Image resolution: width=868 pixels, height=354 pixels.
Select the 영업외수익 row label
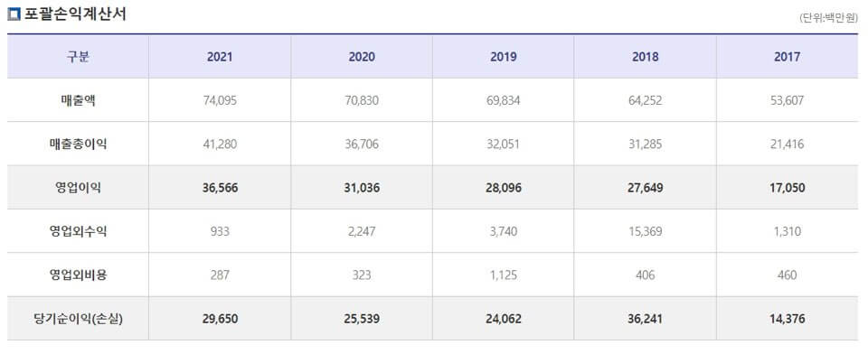[x=78, y=231]
